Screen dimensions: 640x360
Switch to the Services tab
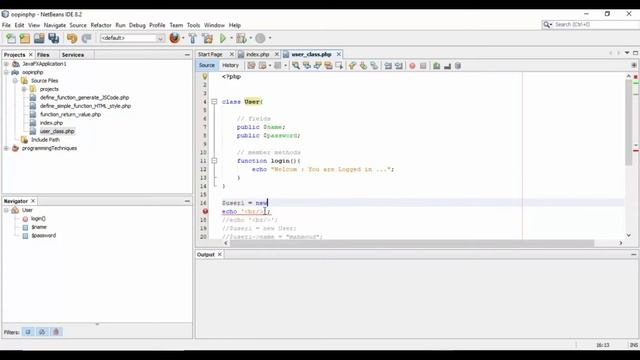coord(73,55)
